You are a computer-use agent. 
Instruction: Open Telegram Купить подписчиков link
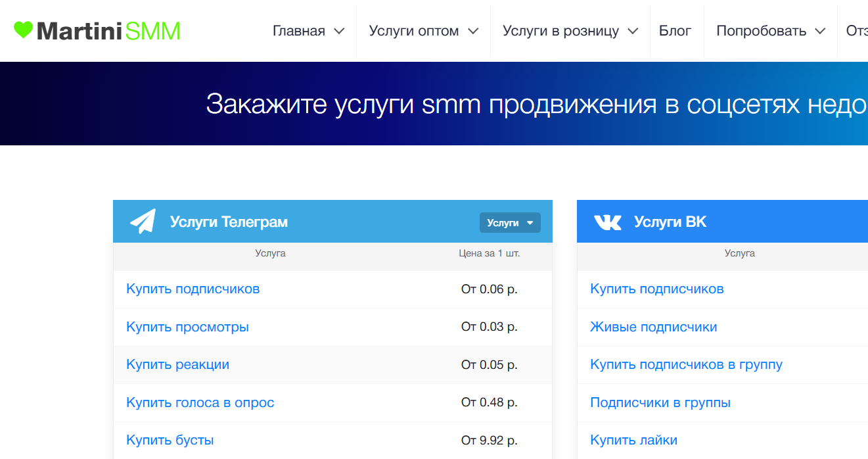(x=193, y=289)
